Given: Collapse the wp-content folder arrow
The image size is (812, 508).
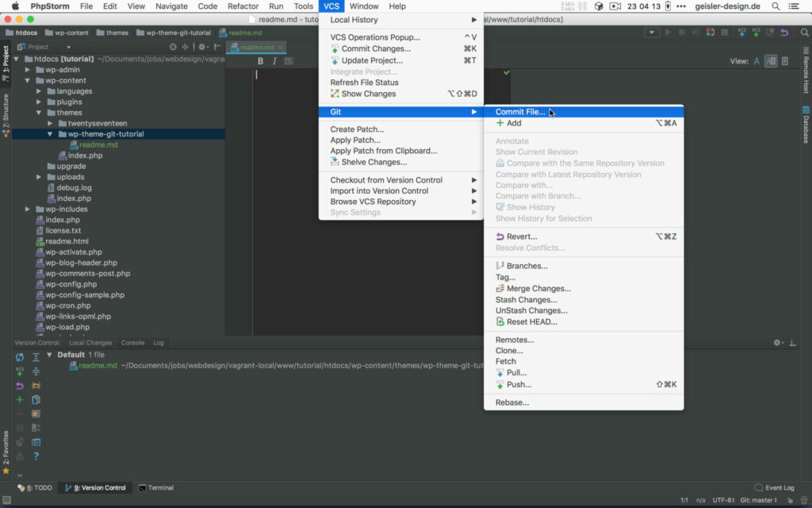Looking at the screenshot, I should (28, 80).
